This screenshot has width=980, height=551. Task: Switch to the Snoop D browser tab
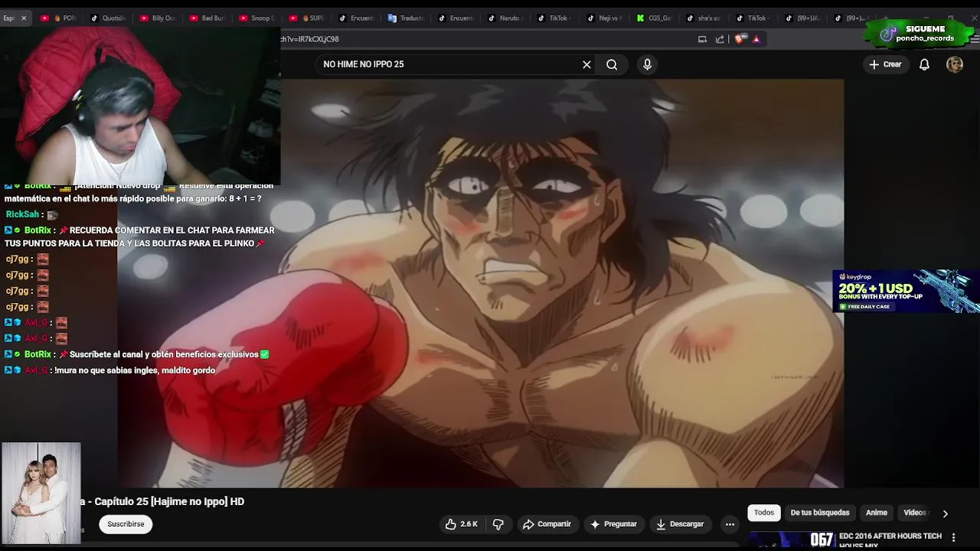(x=257, y=18)
